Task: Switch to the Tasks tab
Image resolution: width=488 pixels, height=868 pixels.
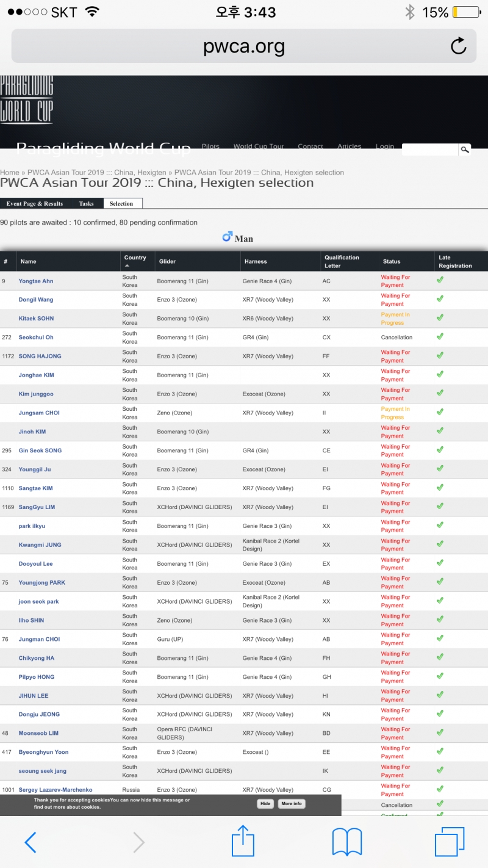Action: click(x=86, y=204)
